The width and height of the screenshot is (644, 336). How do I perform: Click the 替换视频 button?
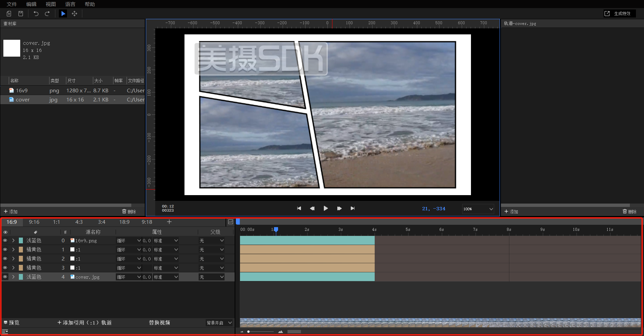click(160, 323)
